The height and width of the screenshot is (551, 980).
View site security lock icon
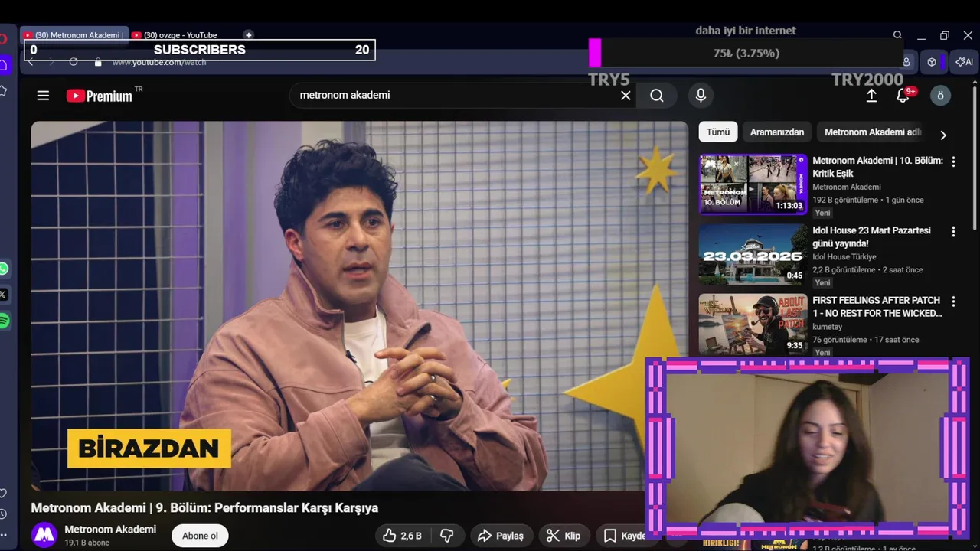point(98,62)
